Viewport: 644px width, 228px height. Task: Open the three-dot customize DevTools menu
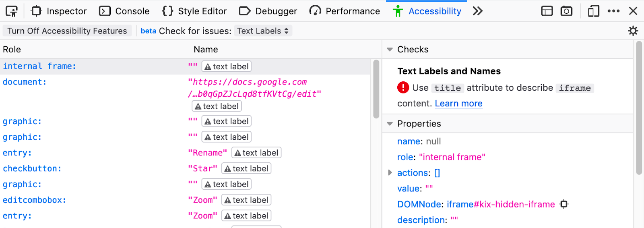click(x=613, y=11)
